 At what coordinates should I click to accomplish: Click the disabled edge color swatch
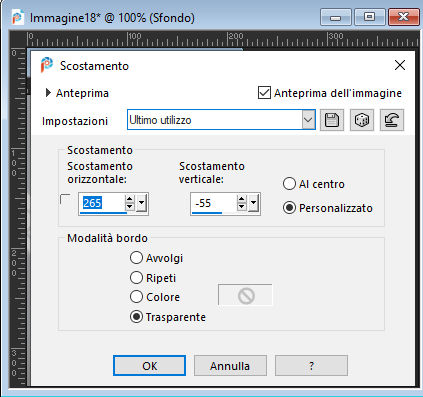245,295
